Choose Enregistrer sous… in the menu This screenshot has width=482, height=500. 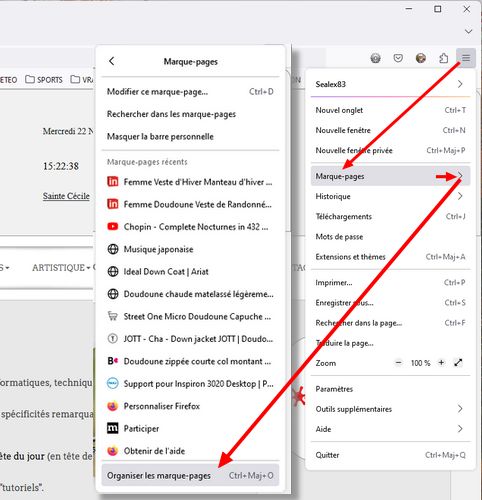pos(390,303)
